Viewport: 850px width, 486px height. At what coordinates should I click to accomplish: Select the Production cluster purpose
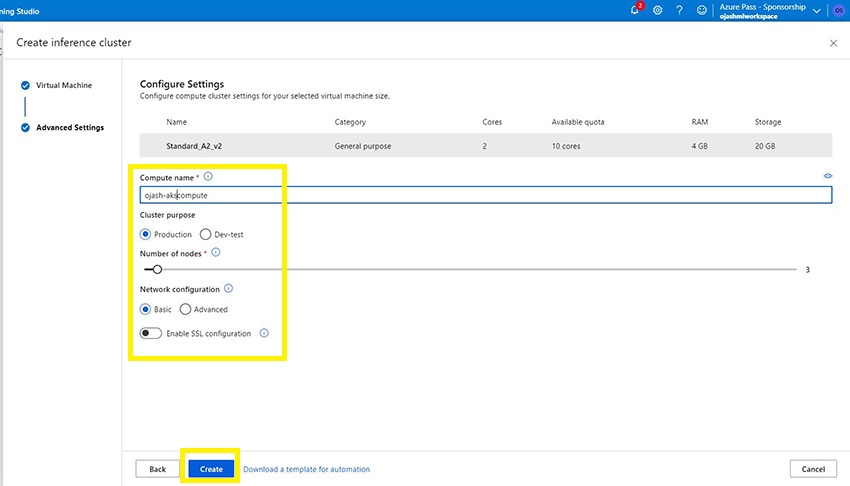pyautogui.click(x=146, y=234)
